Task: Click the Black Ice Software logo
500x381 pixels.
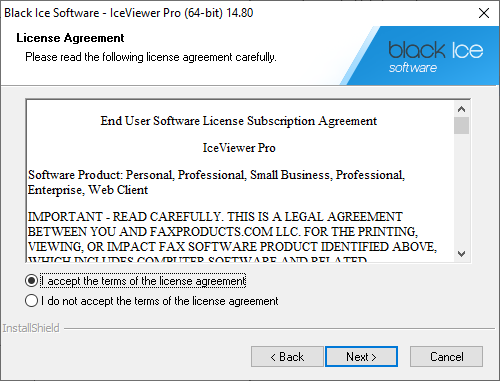Action: (436, 56)
